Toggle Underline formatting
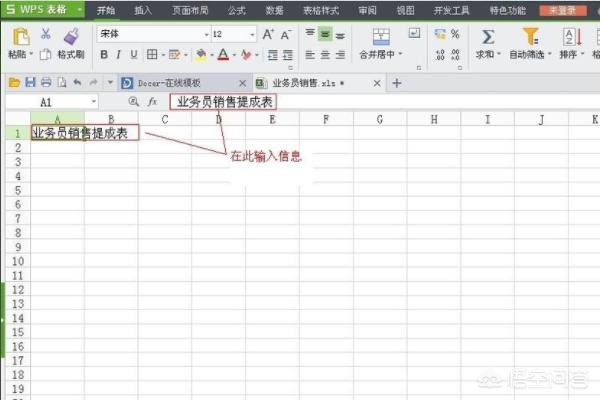Image resolution: width=600 pixels, height=400 pixels. click(134, 55)
